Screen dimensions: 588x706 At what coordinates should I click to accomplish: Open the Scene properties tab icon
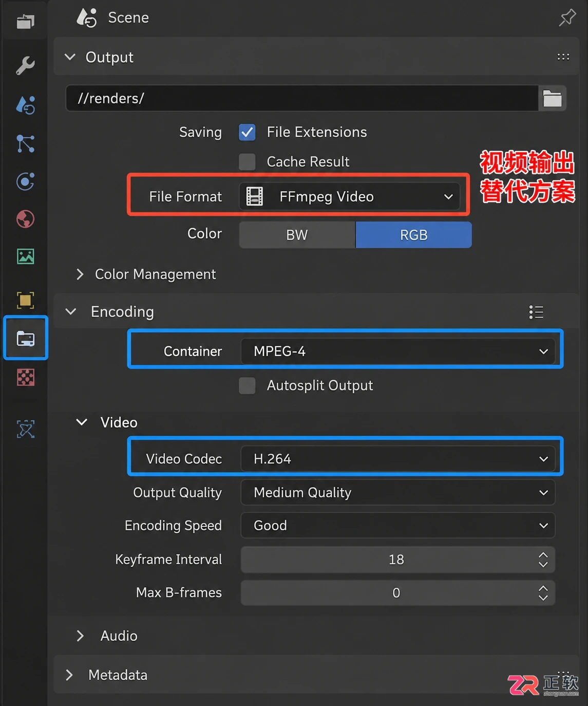click(25, 105)
